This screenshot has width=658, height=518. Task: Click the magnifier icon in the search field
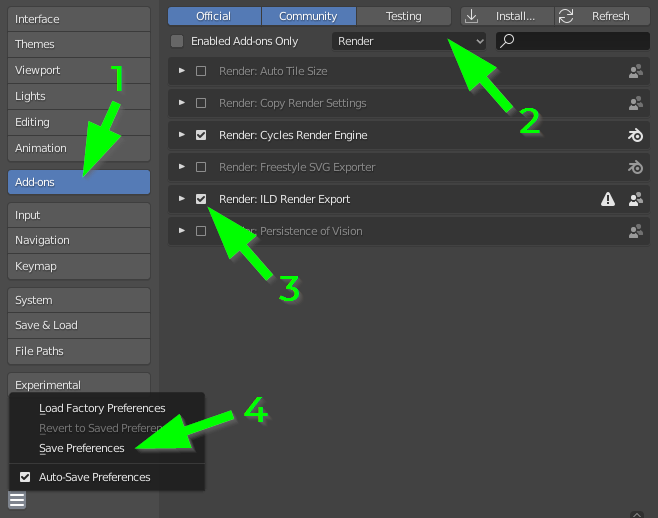[507, 41]
